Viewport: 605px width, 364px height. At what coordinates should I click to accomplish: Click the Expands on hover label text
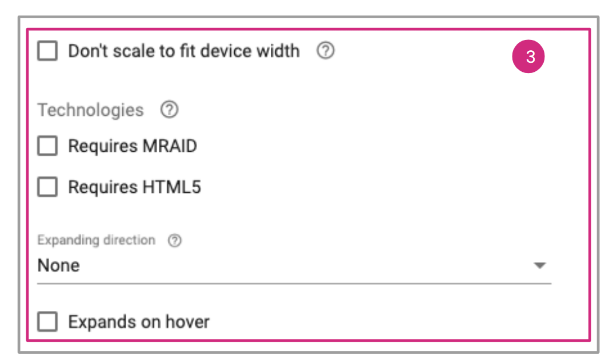tap(139, 322)
